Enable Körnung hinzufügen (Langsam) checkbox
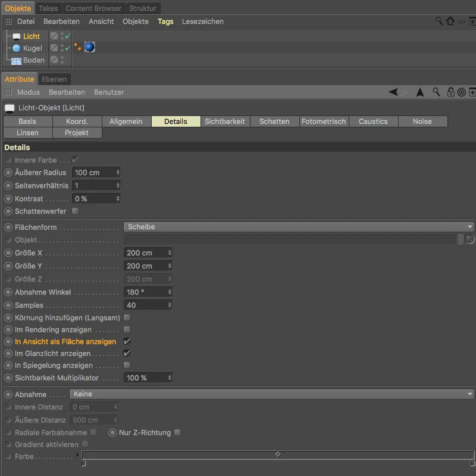 tap(127, 318)
